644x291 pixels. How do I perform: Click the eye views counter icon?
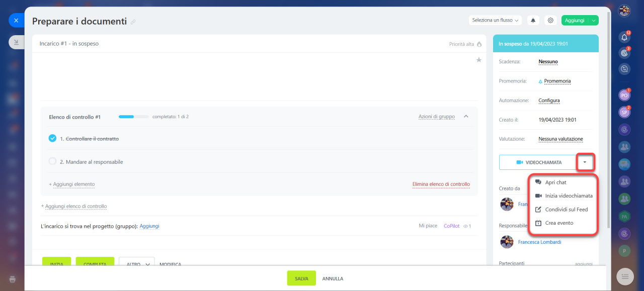[x=465, y=226]
